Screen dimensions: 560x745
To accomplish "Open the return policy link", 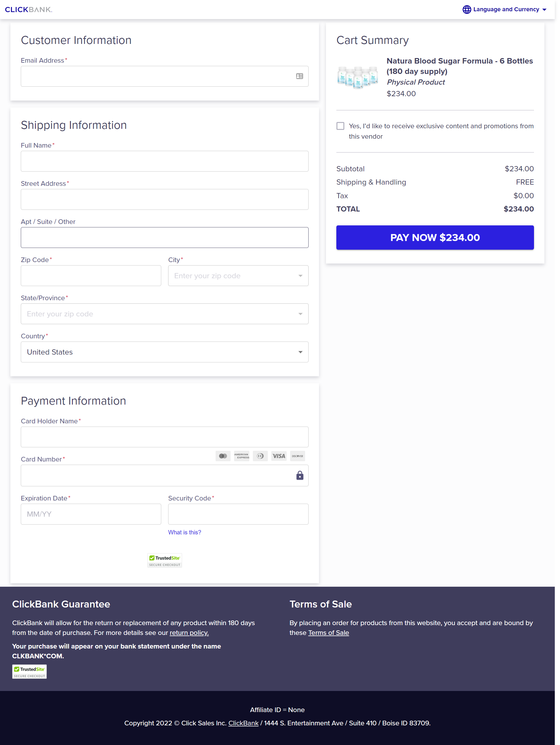I will point(189,633).
